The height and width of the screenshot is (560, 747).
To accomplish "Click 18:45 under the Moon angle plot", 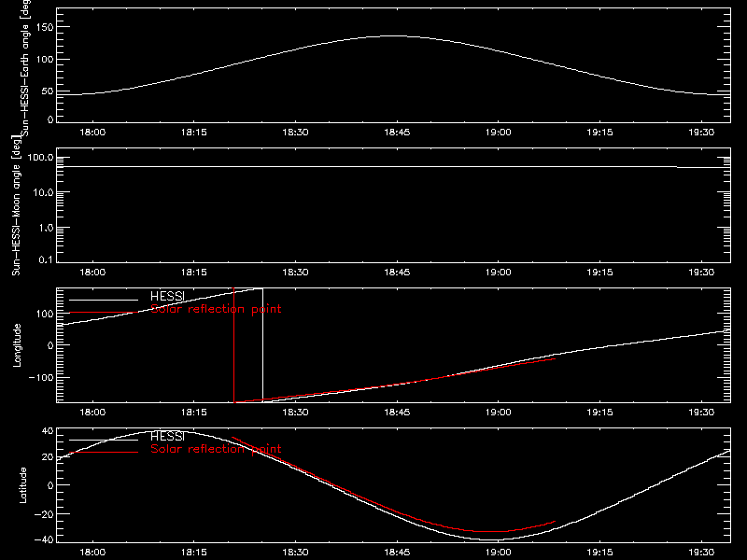I will click(397, 272).
